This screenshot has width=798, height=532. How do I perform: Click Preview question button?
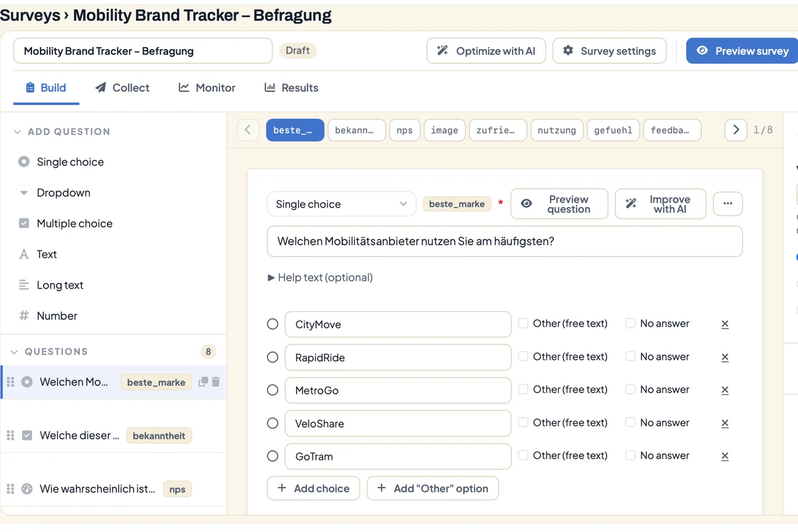point(559,204)
